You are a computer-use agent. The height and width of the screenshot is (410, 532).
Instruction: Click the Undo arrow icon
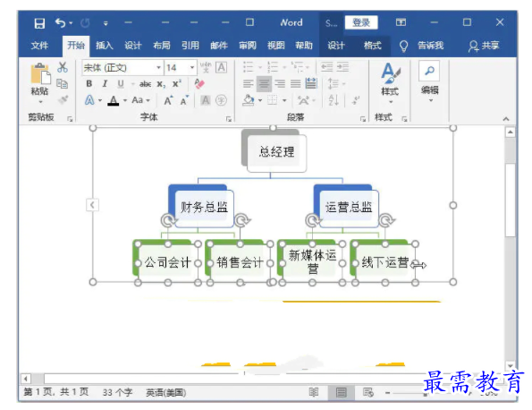(61, 23)
